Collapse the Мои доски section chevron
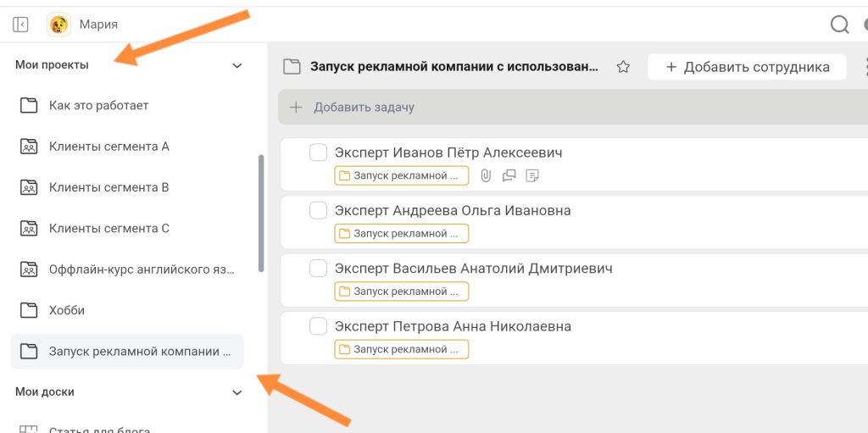 click(237, 392)
